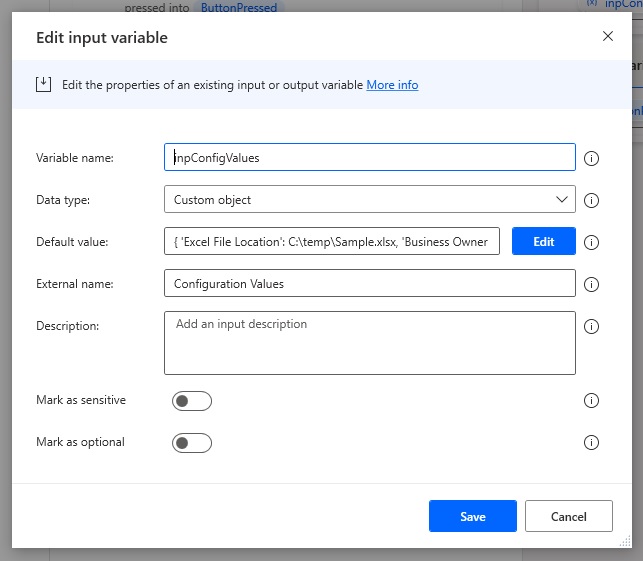643x561 pixels.
Task: Cancel editing the input variable
Action: [x=568, y=516]
